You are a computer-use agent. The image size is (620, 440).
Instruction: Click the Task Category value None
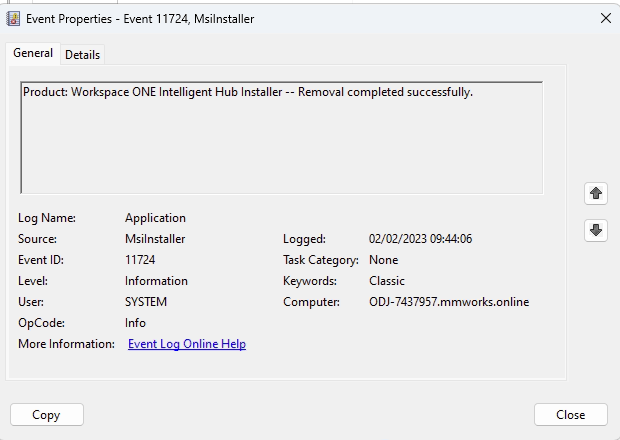point(383,260)
